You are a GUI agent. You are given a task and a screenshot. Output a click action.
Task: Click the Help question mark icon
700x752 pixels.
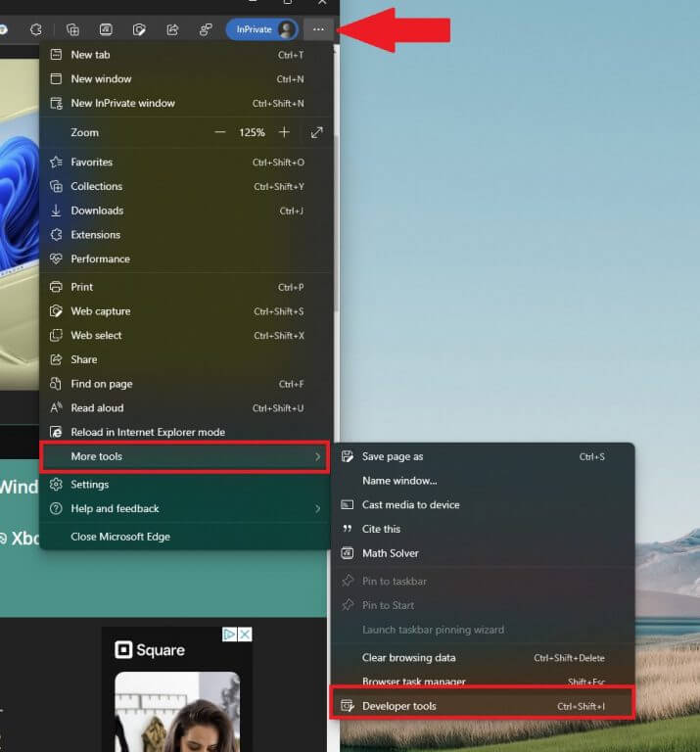click(56, 508)
